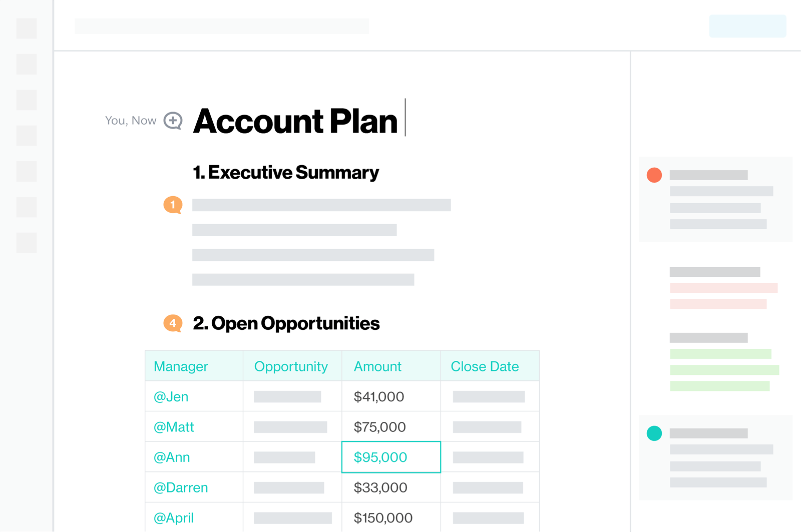Click the @April manager mention

(174, 518)
